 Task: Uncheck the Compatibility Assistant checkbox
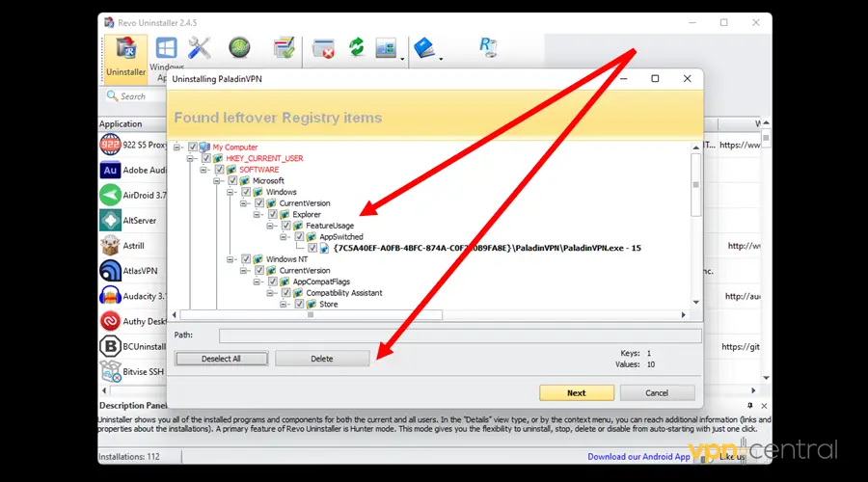(x=285, y=293)
